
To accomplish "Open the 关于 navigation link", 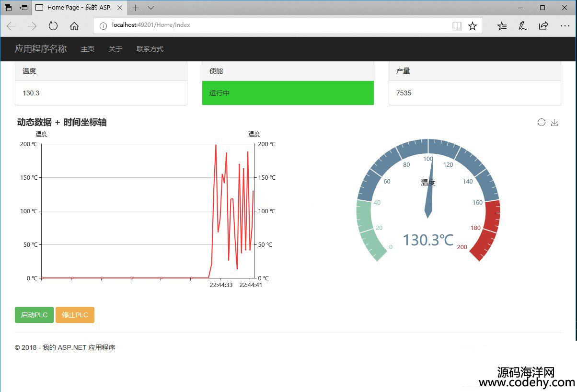I will tap(115, 49).
